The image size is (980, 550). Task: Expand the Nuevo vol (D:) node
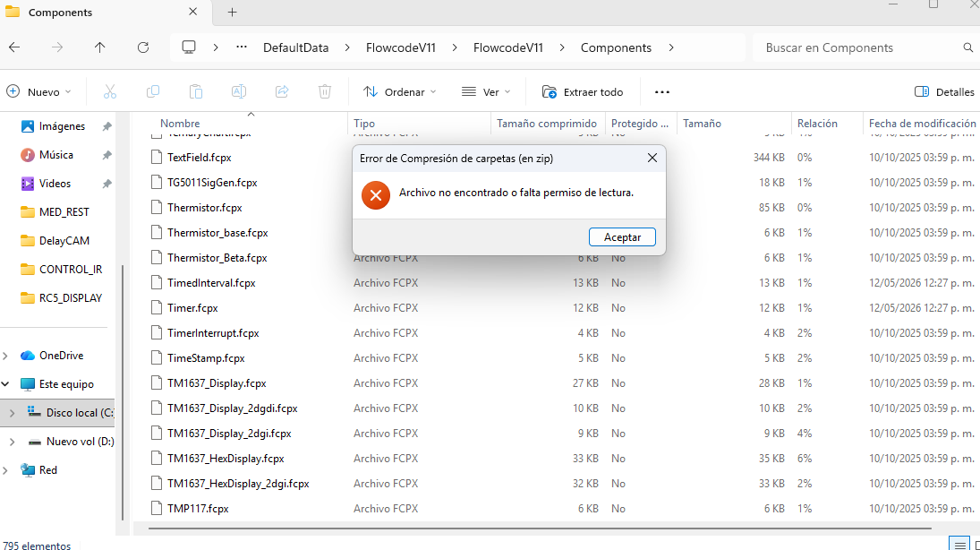tap(12, 442)
